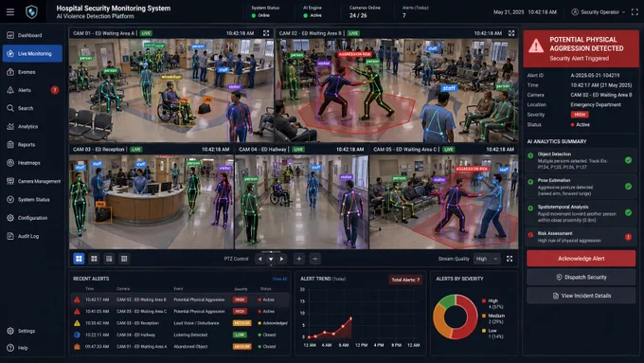Click the High severity legend swatch
644x363 pixels.
click(483, 301)
